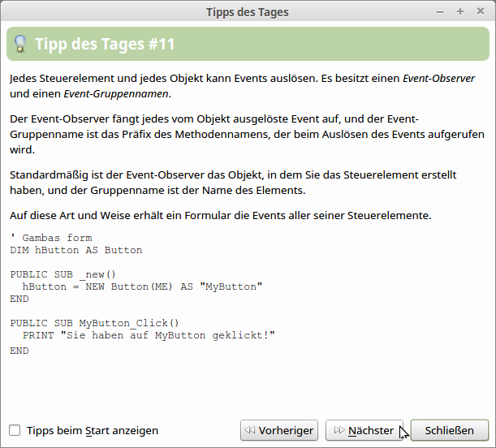Click the PRINT 'Sie haben auf MyButton geklickt!' line
The width and height of the screenshot is (496, 448).
[149, 334]
